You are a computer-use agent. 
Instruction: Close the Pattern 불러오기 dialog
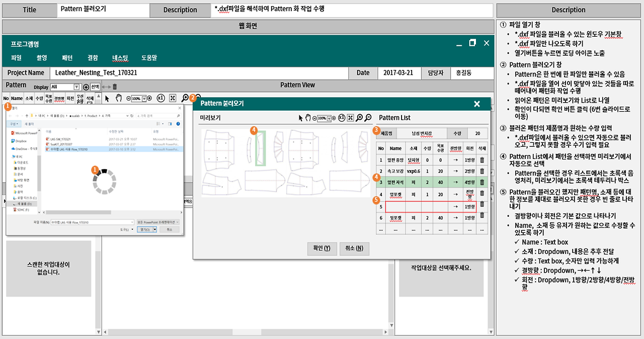pos(477,104)
